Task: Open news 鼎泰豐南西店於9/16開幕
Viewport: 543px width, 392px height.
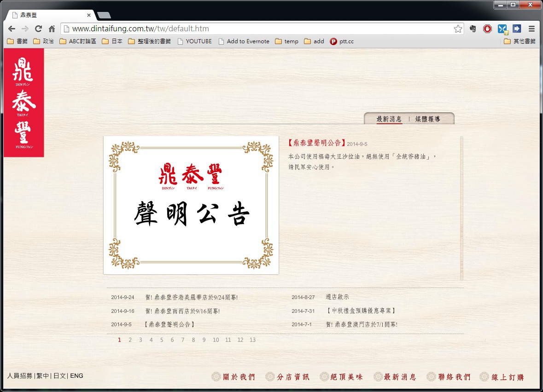Action: click(182, 311)
